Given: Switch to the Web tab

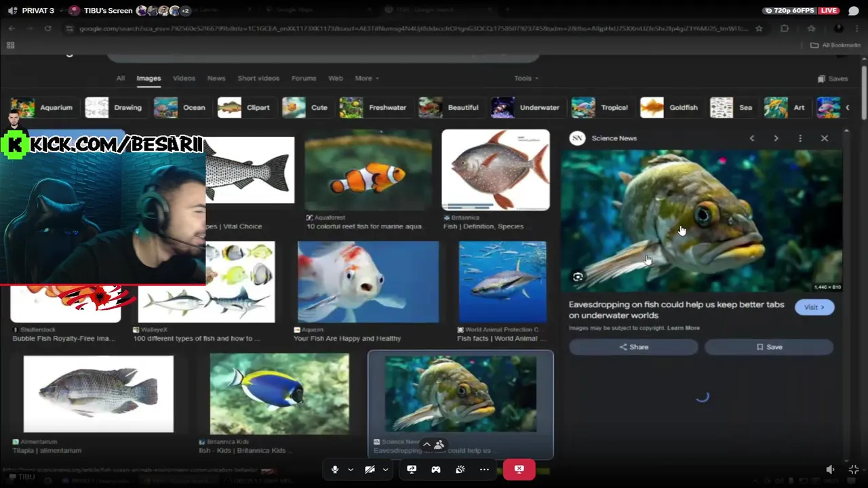Looking at the screenshot, I should pyautogui.click(x=336, y=78).
